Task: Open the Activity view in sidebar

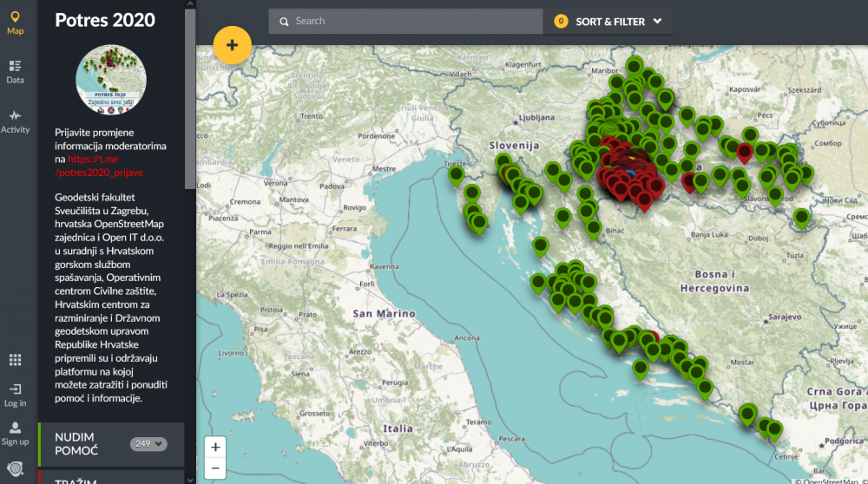Action: pos(15,121)
